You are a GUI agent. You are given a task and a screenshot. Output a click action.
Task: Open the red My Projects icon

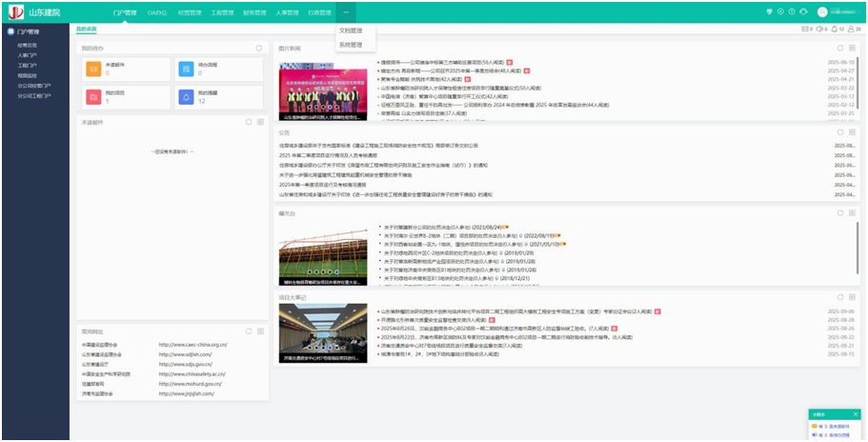pos(92,96)
